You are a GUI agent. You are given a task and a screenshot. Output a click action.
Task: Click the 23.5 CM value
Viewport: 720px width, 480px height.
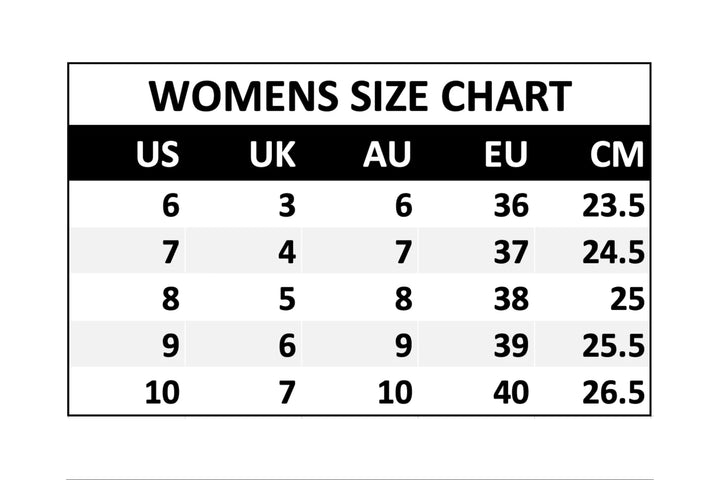click(614, 206)
